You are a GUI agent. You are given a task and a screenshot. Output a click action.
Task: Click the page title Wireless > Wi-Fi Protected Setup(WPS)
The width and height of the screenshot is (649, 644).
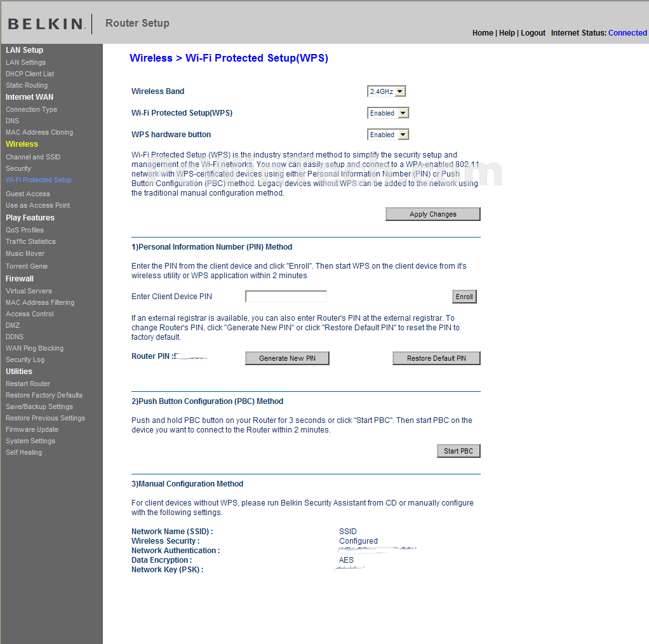click(x=229, y=58)
